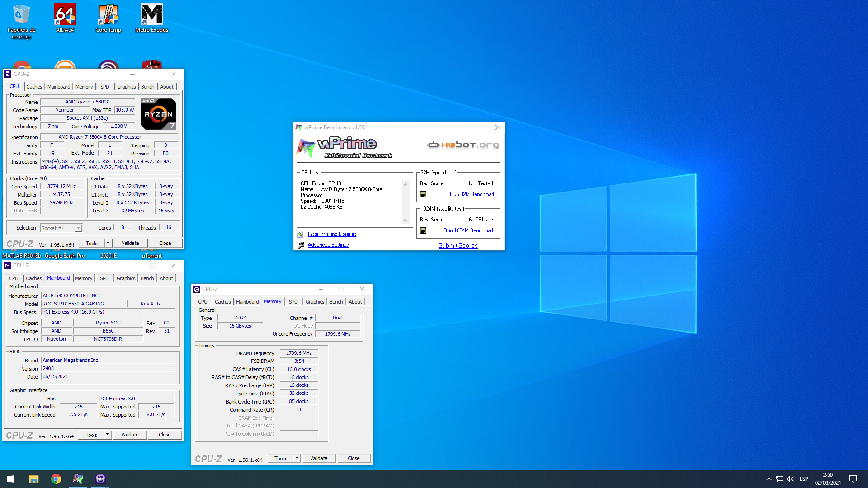Open the network status tray icon
The height and width of the screenshot is (488, 868).
(780, 479)
